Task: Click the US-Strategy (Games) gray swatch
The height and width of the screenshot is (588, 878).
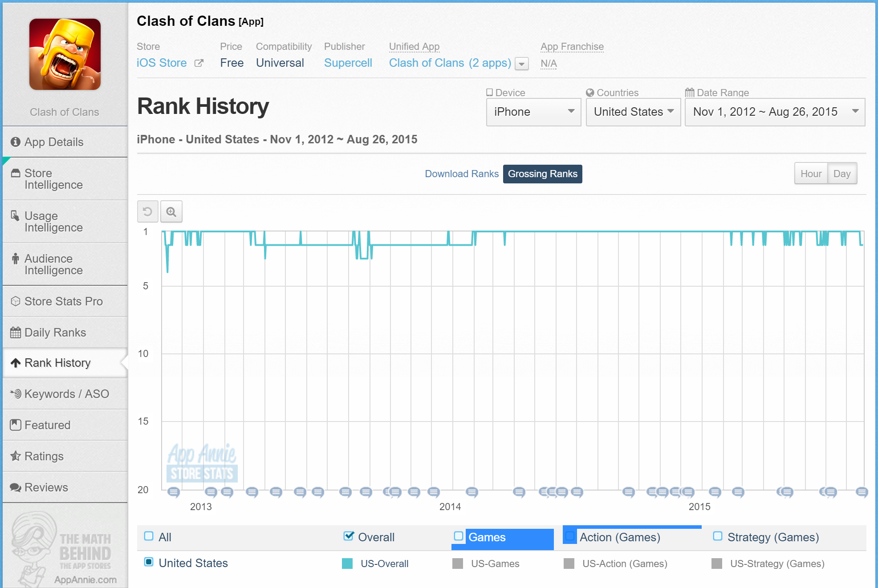Action: tap(717, 564)
